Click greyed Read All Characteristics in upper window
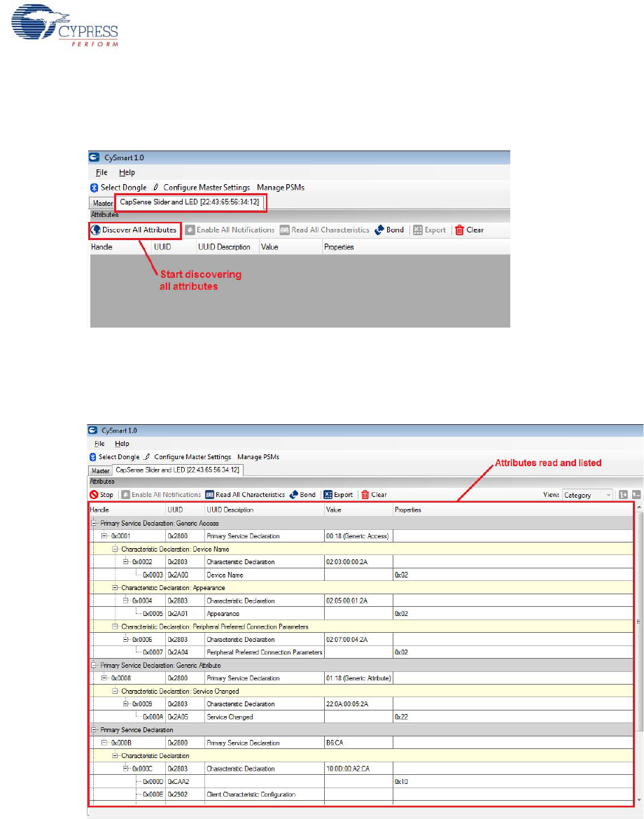Image resolution: width=644 pixels, height=819 pixels. (x=324, y=230)
